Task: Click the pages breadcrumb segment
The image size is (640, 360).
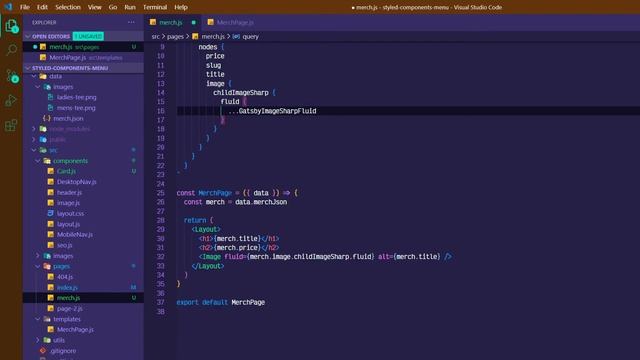Action: [x=175, y=36]
